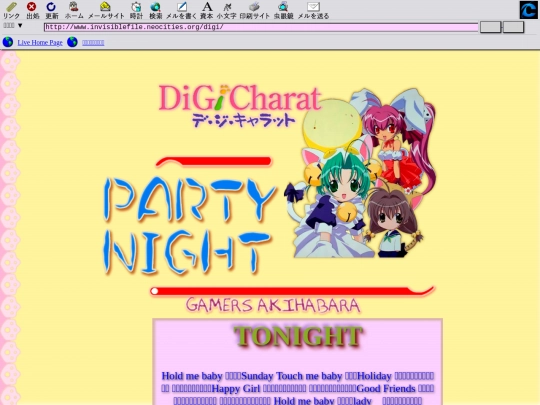Click the PARTY NIGHT title graphic

pos(189,226)
